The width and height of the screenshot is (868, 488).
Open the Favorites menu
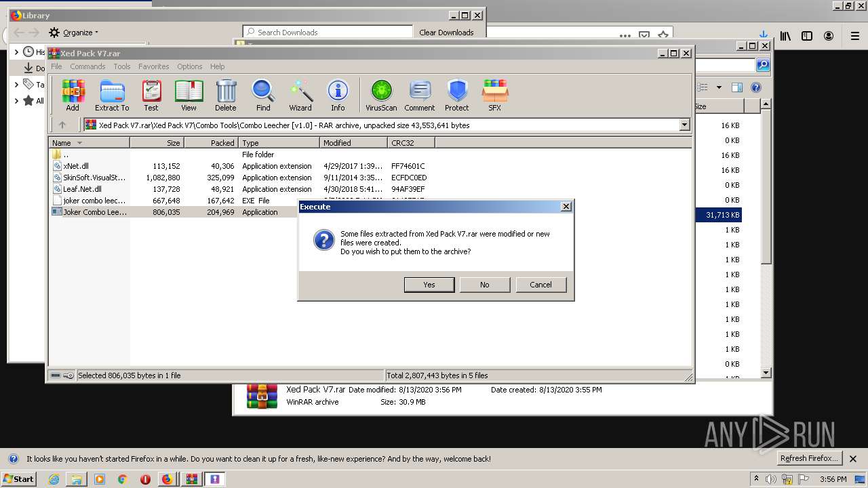pyautogui.click(x=154, y=66)
